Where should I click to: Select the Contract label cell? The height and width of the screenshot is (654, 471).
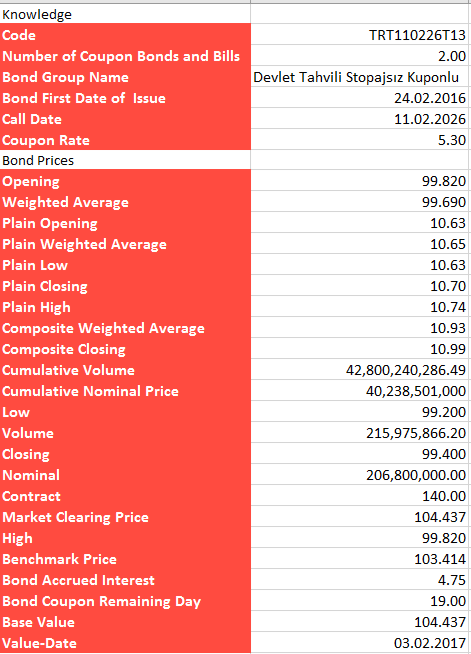[125, 496]
